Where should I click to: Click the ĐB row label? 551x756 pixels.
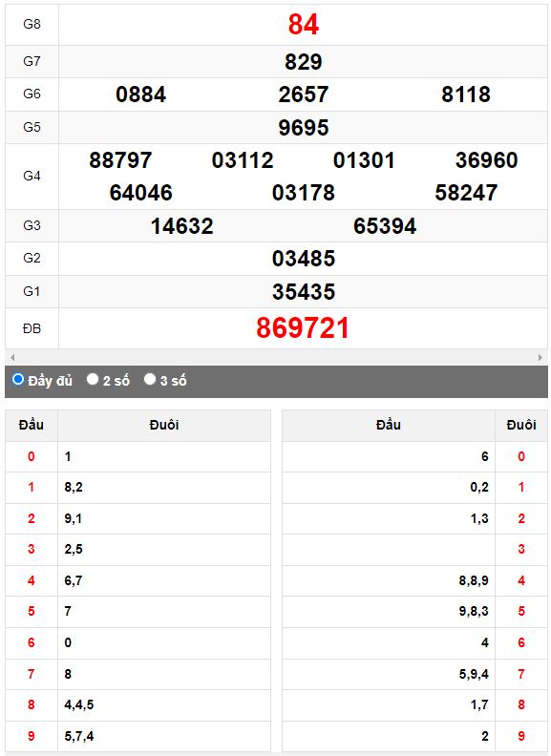click(32, 328)
